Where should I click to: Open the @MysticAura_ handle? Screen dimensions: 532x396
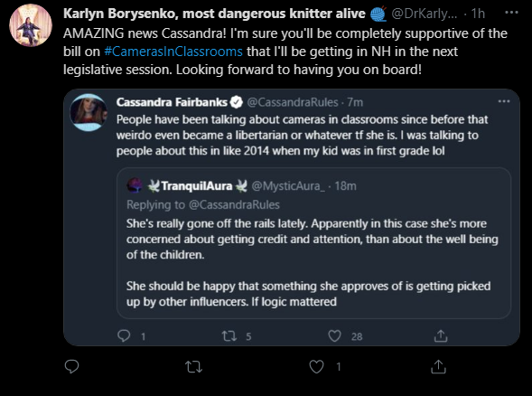(288, 185)
